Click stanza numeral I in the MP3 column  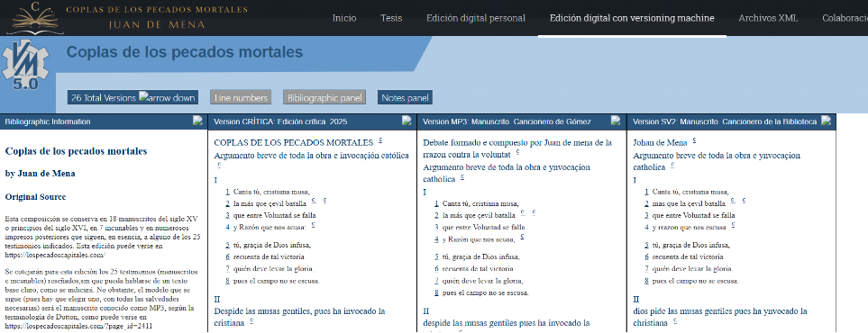tap(425, 192)
